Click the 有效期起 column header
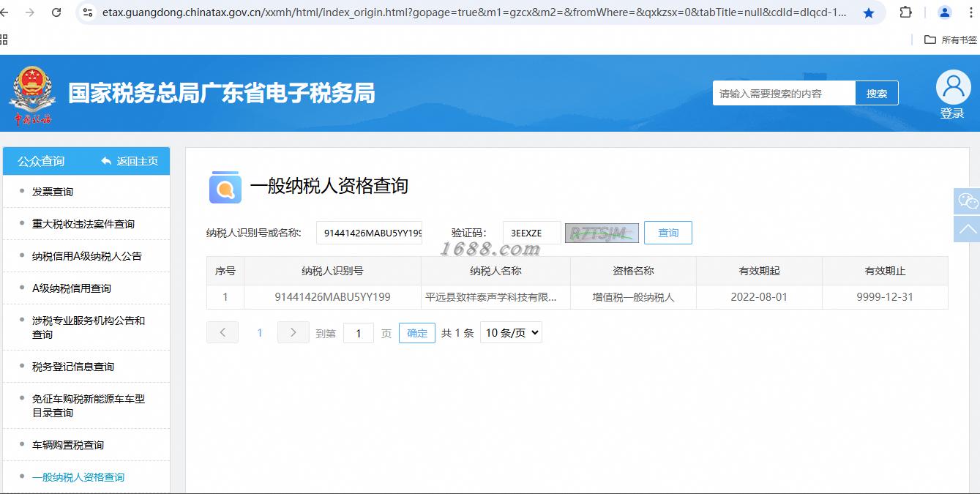The width and height of the screenshot is (980, 494). [759, 271]
